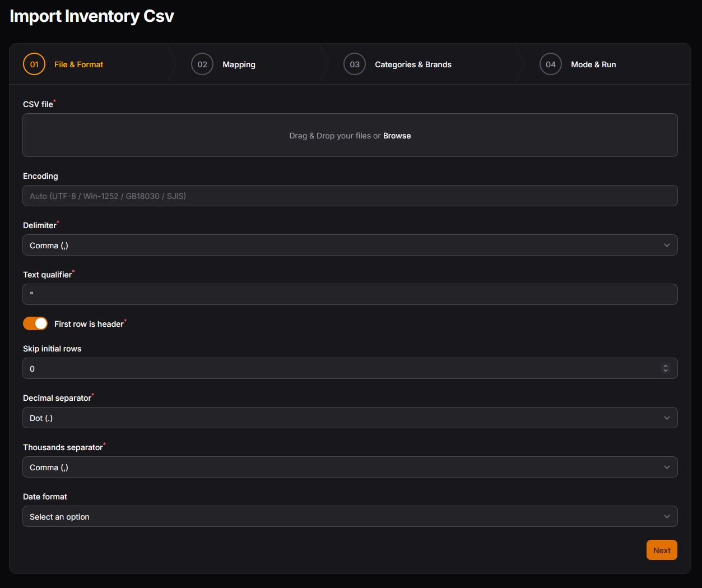Select the File & Format step label
The width and height of the screenshot is (702, 588).
(78, 64)
